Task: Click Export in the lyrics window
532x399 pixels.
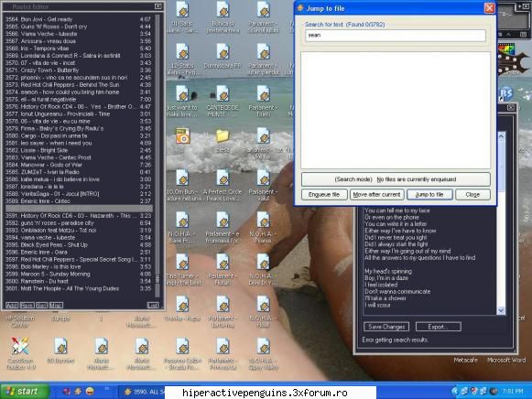Action: pos(438,327)
